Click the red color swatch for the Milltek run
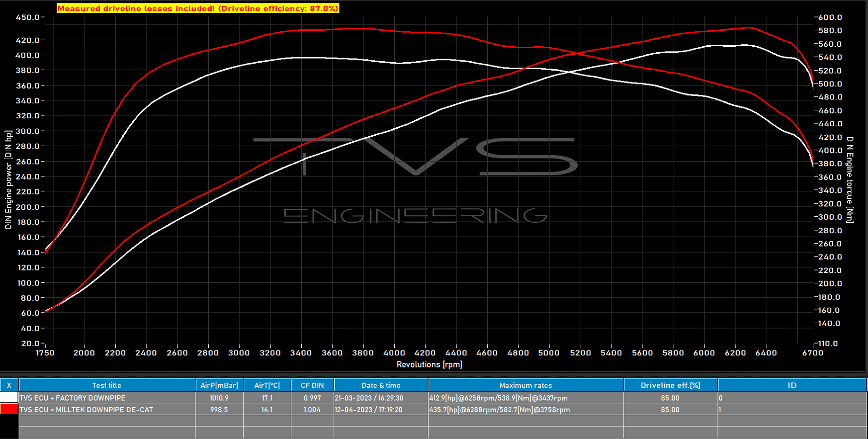The width and height of the screenshot is (868, 439). point(9,410)
